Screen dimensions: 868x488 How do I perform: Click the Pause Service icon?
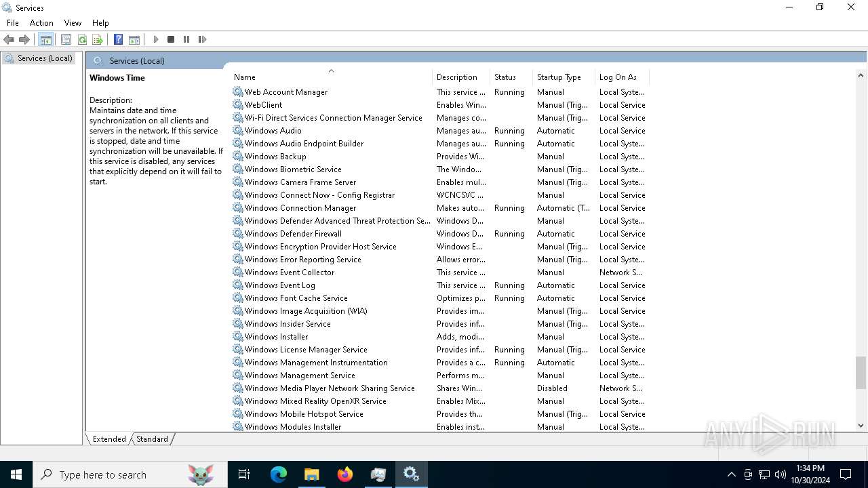[186, 39]
